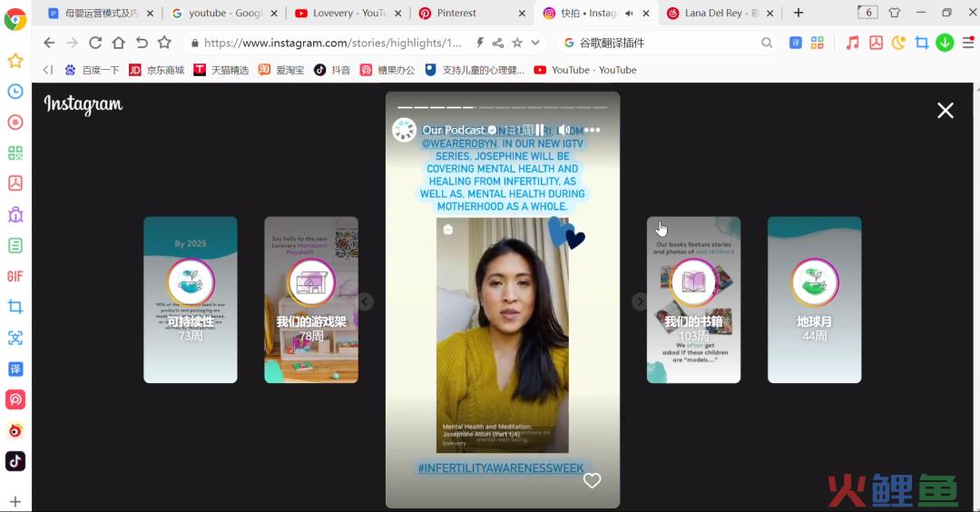This screenshot has width=980, height=512.
Task: Open favorites star in left sidebar
Action: (15, 61)
